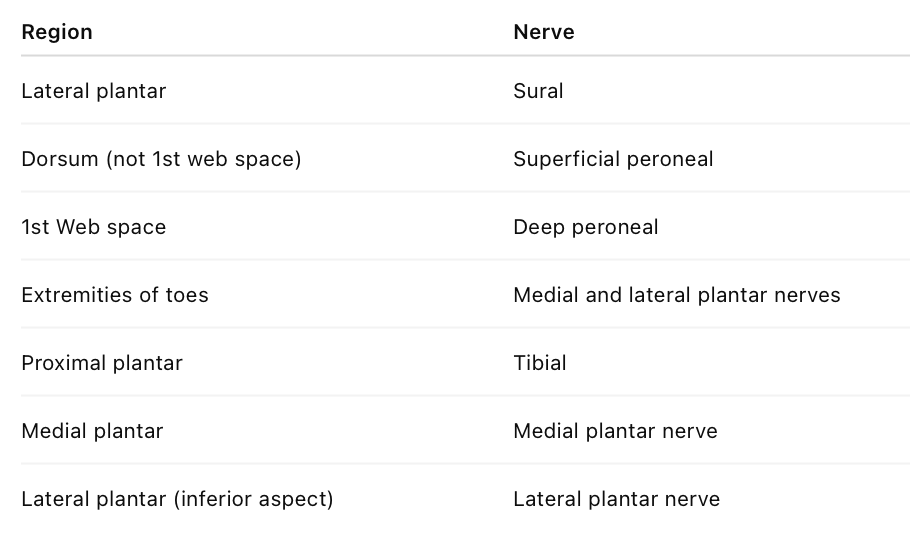Click the Lateral plantar nerve cell
The height and width of the screenshot is (540, 910).
tap(616, 499)
